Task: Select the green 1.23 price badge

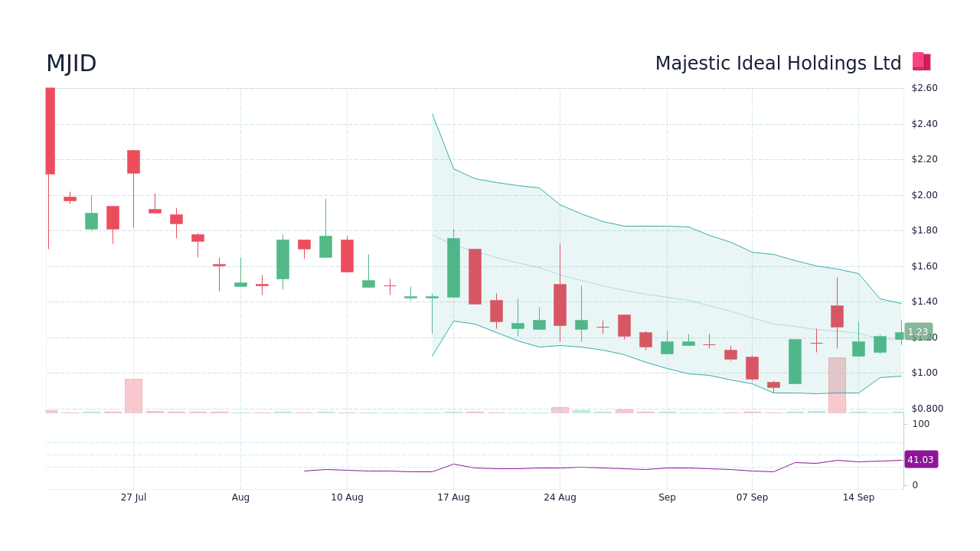Action: pos(917,331)
